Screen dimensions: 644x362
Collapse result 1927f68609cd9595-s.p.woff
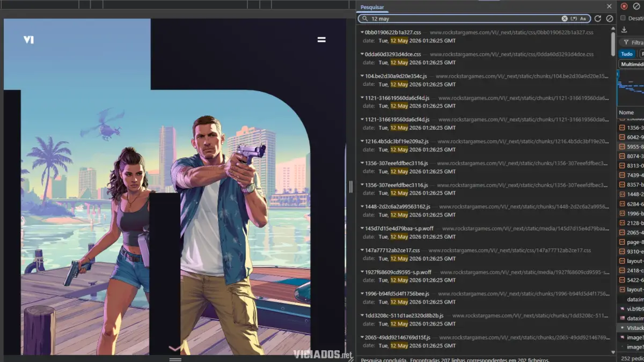tap(362, 272)
